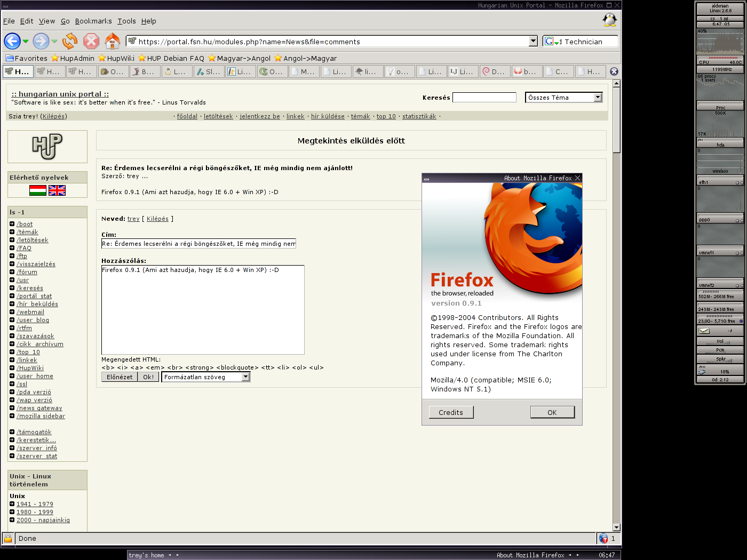Image resolution: width=747 pixels, height=560 pixels.
Task: Adjust the Pcm slider in system monitor
Action: (720, 350)
